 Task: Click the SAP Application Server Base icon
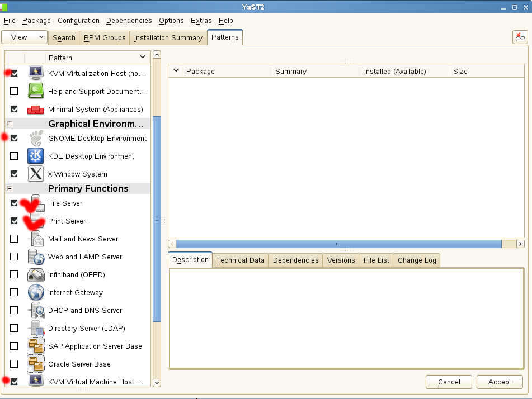[36, 346]
